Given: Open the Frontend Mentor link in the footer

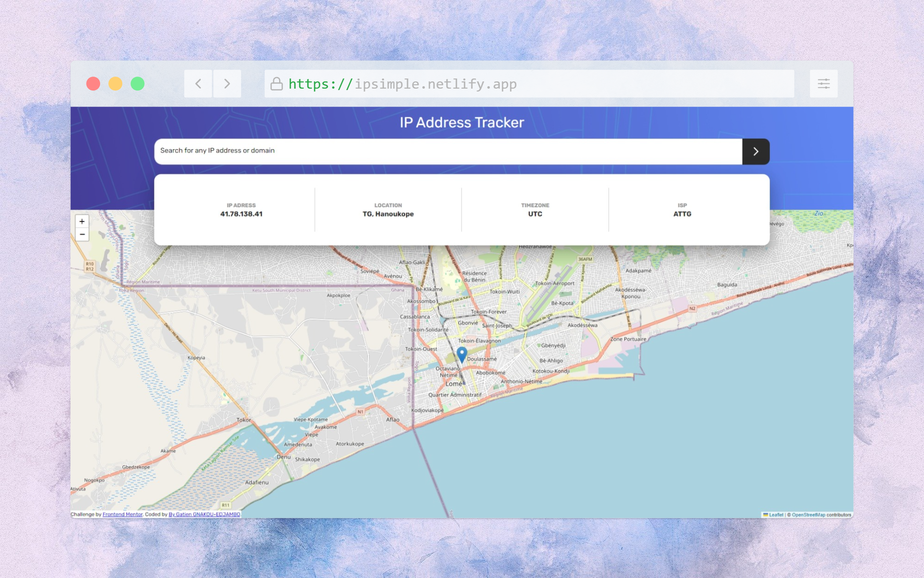Looking at the screenshot, I should [122, 514].
